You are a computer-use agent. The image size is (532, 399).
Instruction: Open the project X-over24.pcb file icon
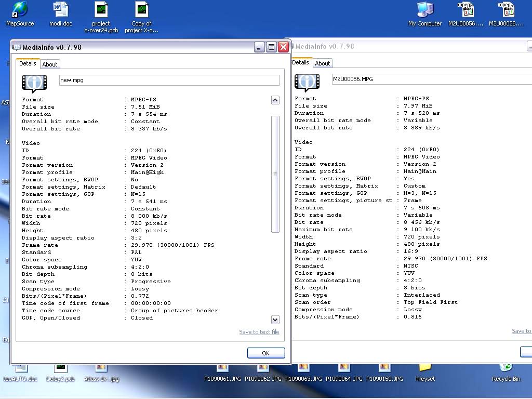coord(101,10)
